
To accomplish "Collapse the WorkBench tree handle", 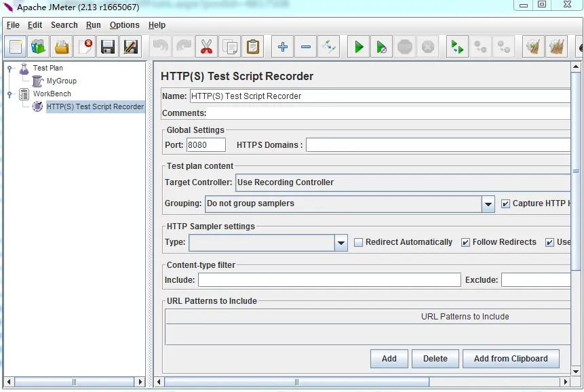I will point(10,94).
